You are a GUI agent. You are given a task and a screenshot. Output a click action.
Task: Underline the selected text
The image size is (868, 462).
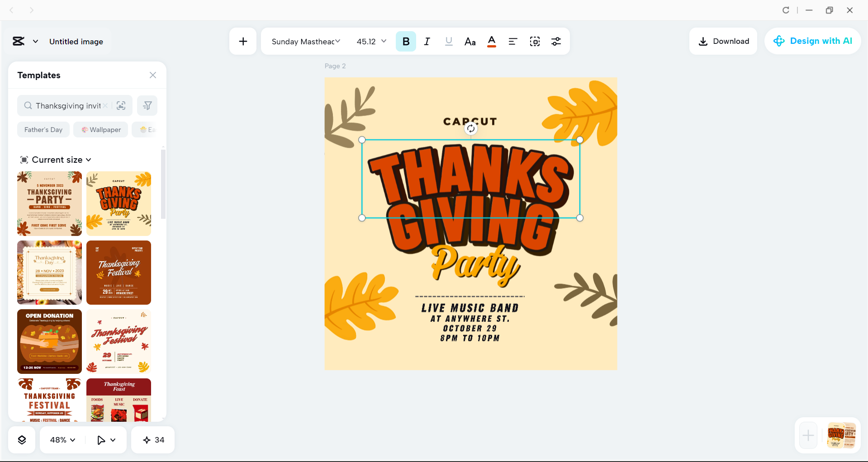(x=448, y=41)
